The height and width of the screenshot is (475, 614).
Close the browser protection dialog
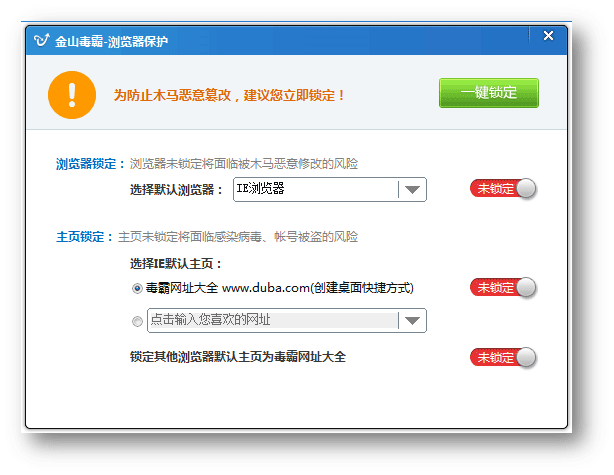(x=547, y=37)
